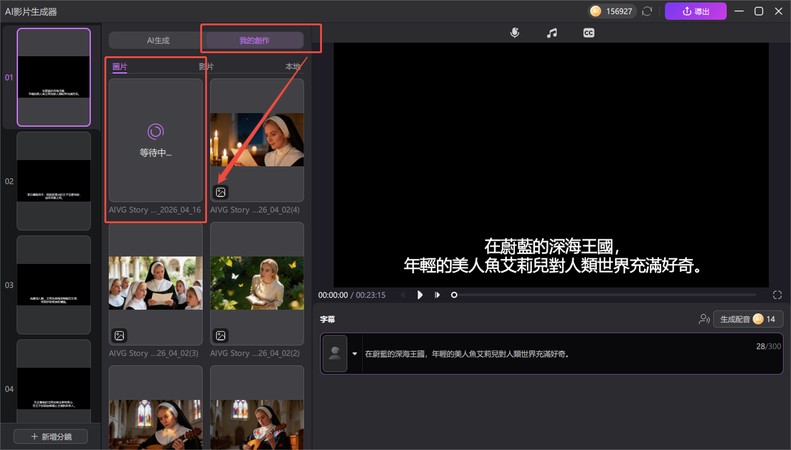The height and width of the screenshot is (450, 791).
Task: Minimize the AI影片生成器 window
Action: (x=739, y=11)
